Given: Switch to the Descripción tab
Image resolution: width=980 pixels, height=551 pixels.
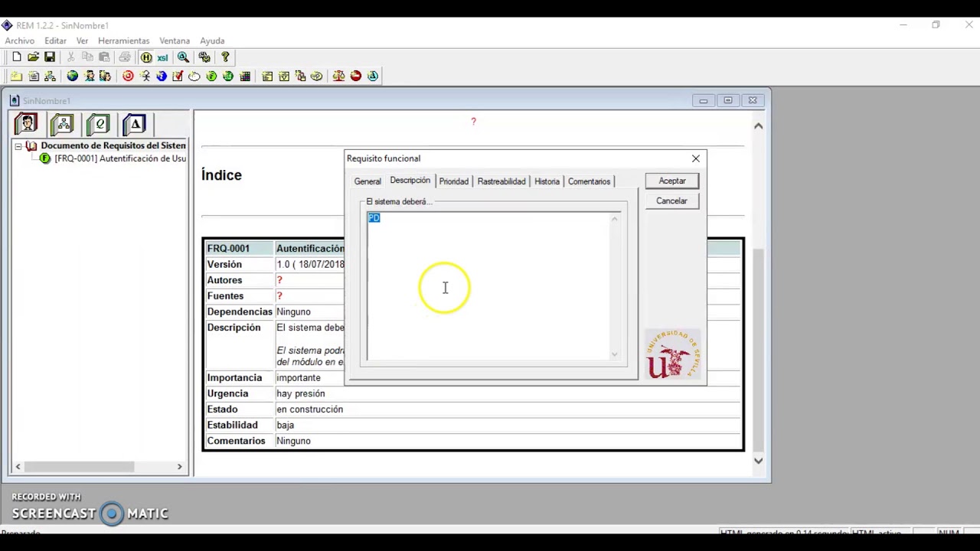Looking at the screenshot, I should [410, 181].
